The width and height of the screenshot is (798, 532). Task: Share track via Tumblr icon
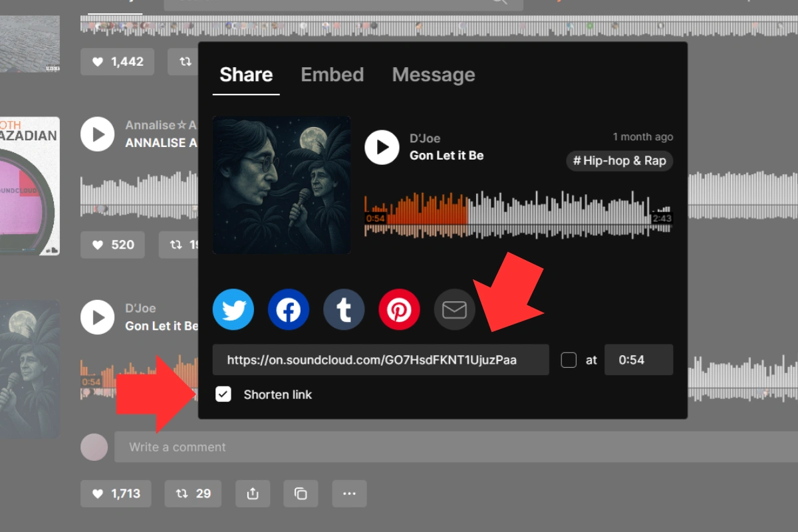click(344, 310)
